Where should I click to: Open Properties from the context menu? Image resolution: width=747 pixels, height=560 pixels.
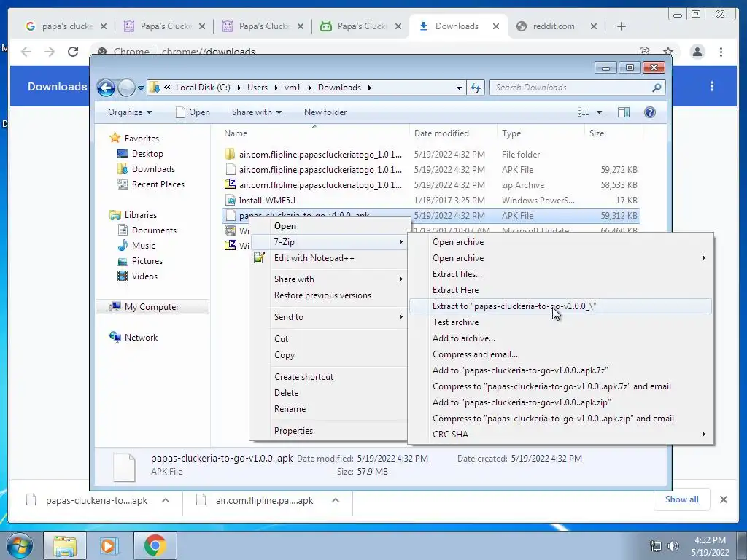click(x=328, y=431)
